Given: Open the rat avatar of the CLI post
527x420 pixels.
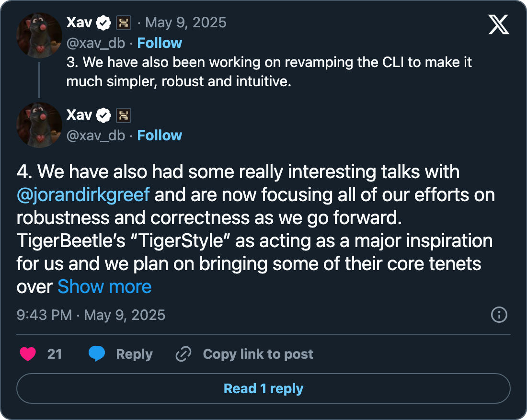Looking at the screenshot, I should 39,35.
